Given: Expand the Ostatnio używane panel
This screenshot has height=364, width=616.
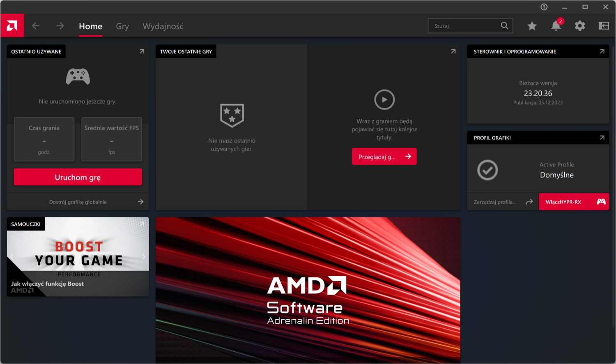Looking at the screenshot, I should [x=142, y=51].
